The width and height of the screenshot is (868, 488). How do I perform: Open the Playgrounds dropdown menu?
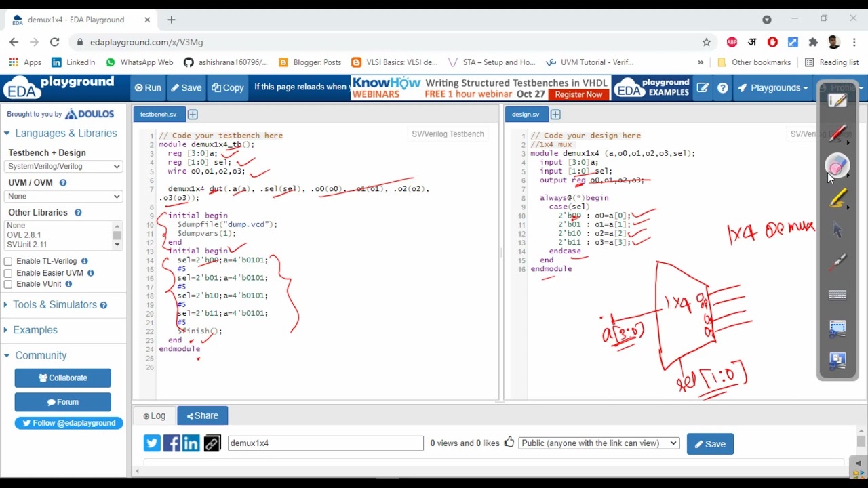[x=773, y=88]
